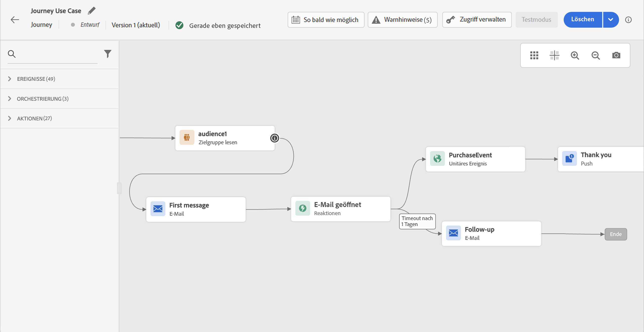Screen dimensions: 644x332
Task: Click into the palette search field
Action: coord(58,54)
